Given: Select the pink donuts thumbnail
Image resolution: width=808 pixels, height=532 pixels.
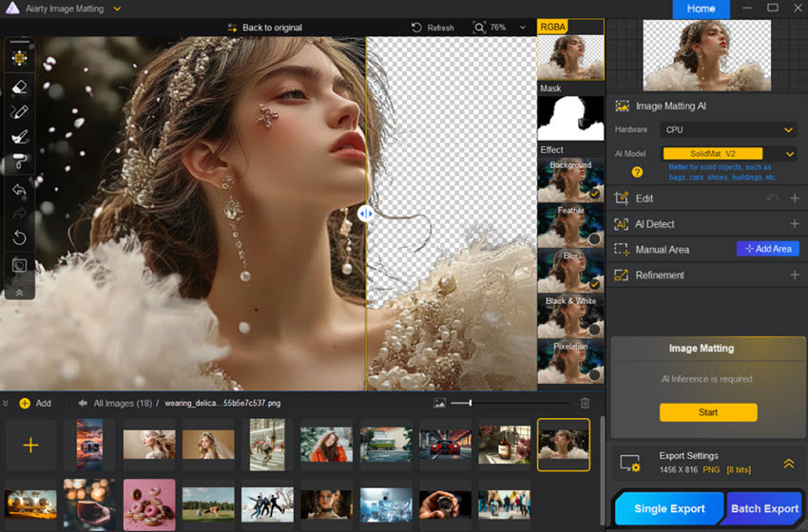Looking at the screenshot, I should coord(149,504).
